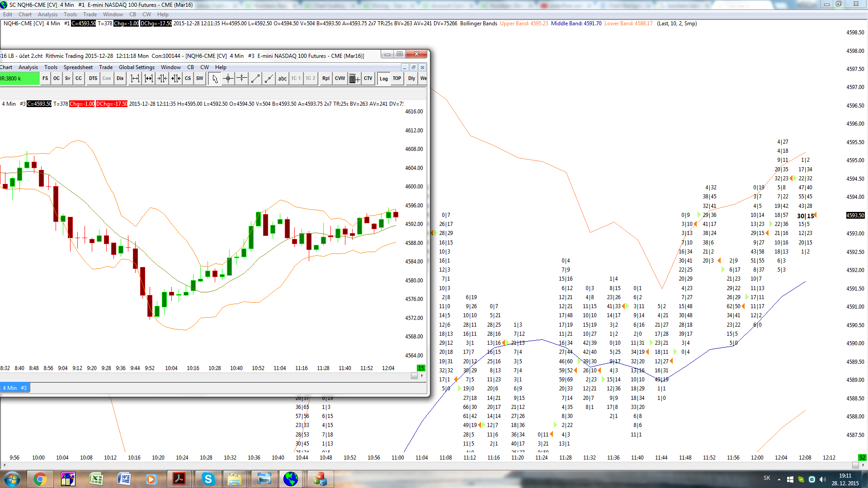Click the first horizontal spacing icon
The width and height of the screenshot is (868, 488).
click(x=135, y=79)
